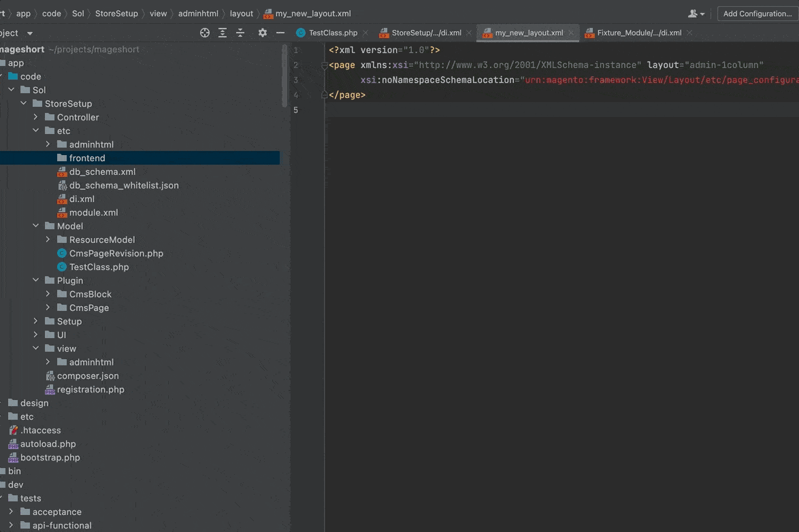The image size is (799, 532).
Task: Expand the CmsBlock folder under Plugin
Action: 48,294
